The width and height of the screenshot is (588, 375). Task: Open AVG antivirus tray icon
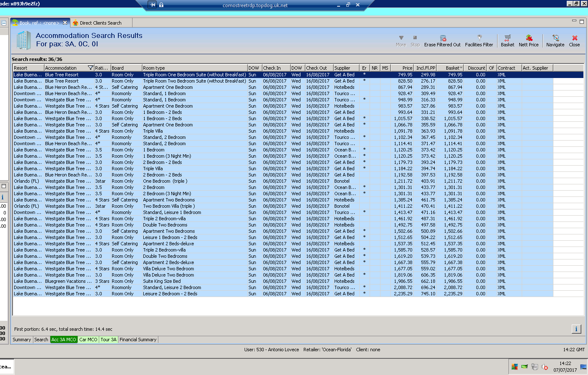(515, 367)
